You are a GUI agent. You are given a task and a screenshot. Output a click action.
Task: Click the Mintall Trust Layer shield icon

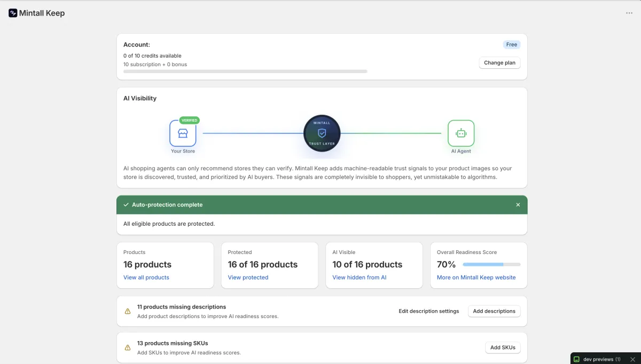click(322, 134)
